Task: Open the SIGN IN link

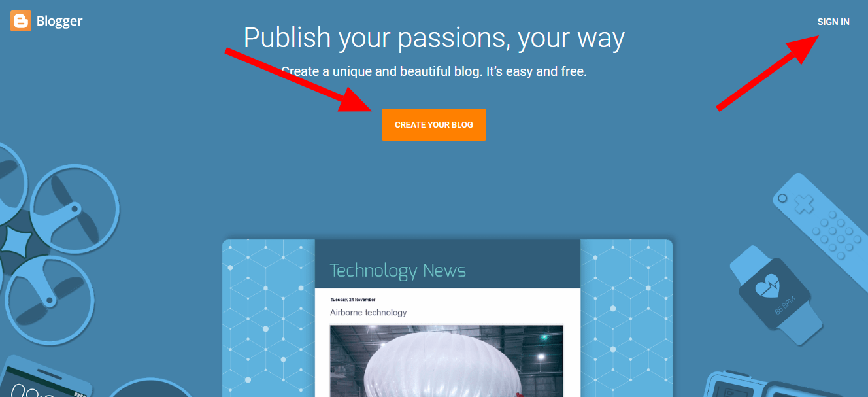Action: [833, 22]
